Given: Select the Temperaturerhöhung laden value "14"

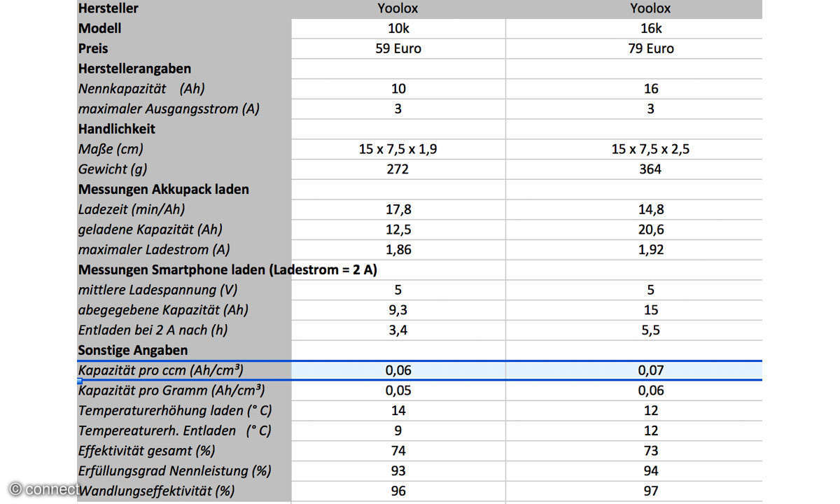Looking at the screenshot, I should point(398,410).
